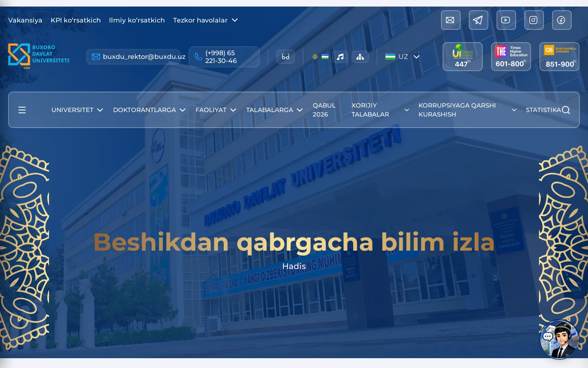Enable the glasses accessibility mode

click(285, 57)
